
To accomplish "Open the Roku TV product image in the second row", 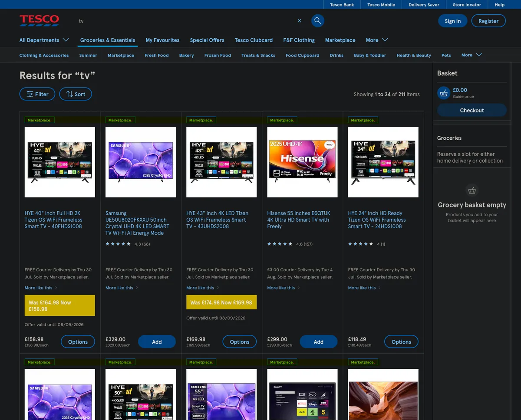I will (302, 394).
